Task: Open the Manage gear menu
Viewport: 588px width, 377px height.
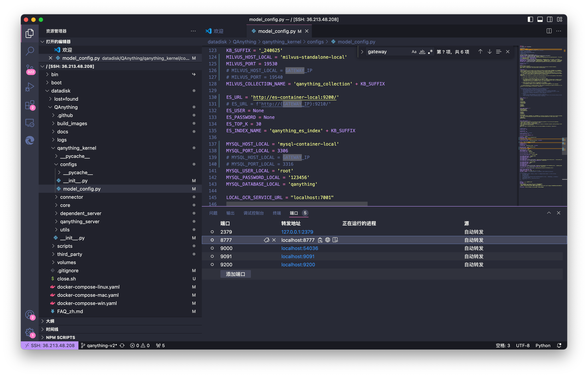Action: 30,332
